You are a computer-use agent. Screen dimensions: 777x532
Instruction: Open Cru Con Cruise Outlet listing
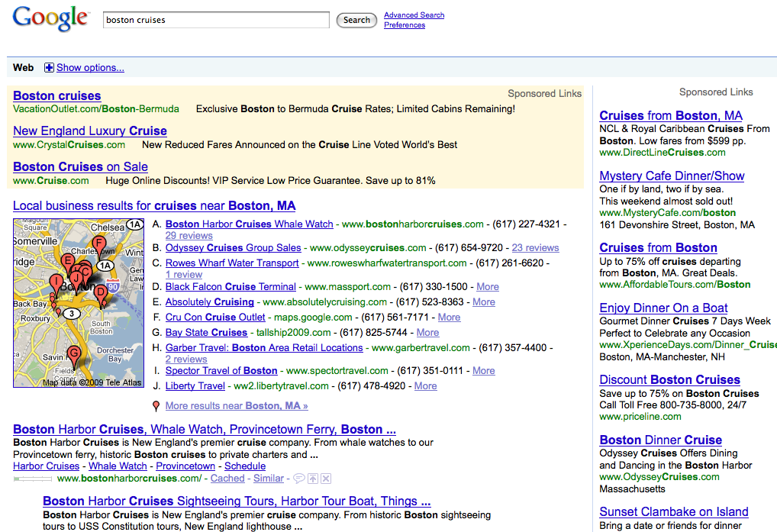tap(215, 318)
